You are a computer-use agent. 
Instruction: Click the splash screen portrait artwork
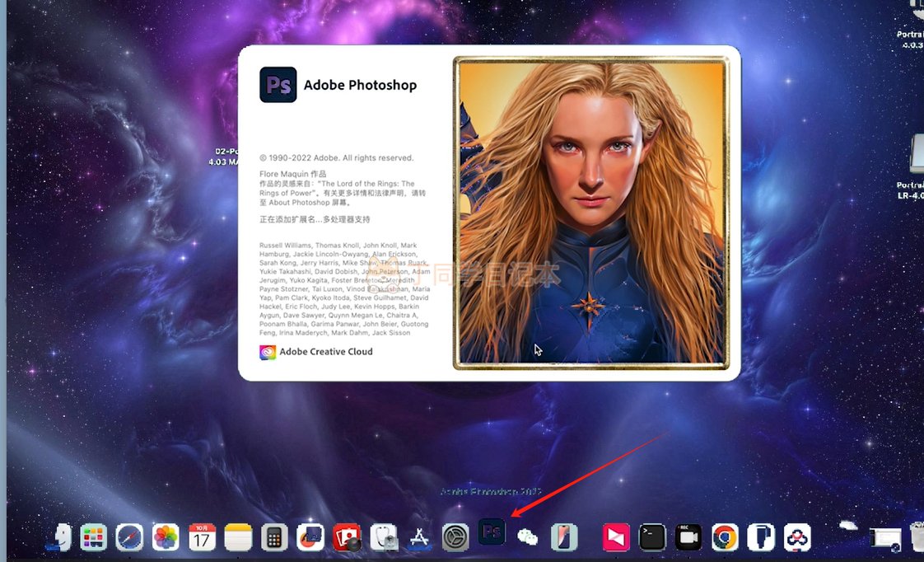(x=590, y=213)
